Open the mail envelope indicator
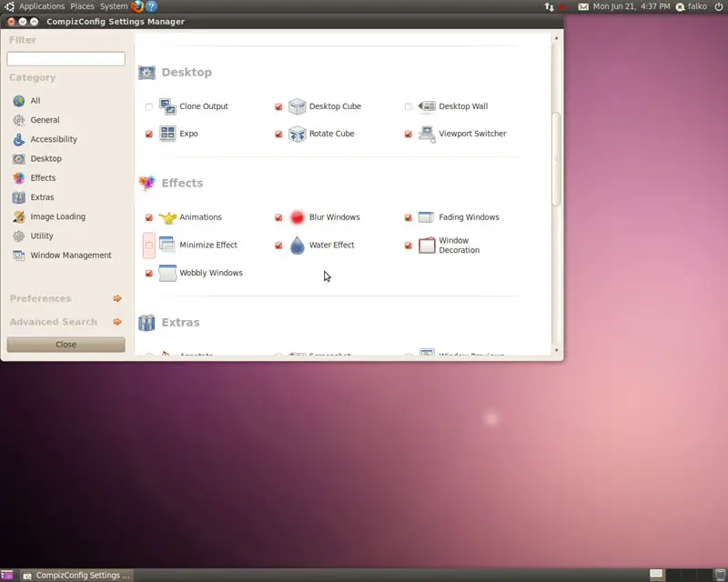The image size is (728, 582). [583, 6]
